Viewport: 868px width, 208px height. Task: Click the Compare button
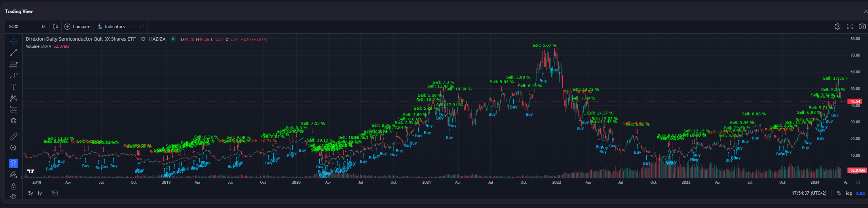pos(78,27)
